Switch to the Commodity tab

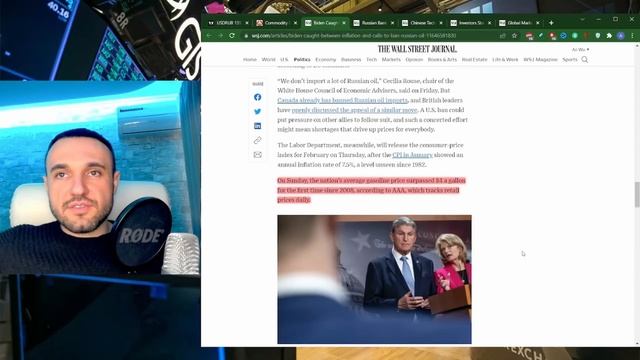(276, 23)
